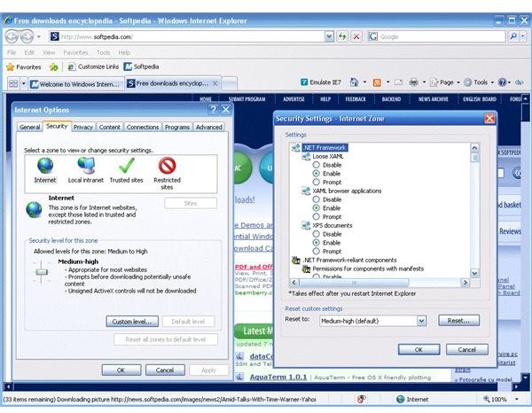
Task: Open the Home button dropdown arrow
Action: 364,82
